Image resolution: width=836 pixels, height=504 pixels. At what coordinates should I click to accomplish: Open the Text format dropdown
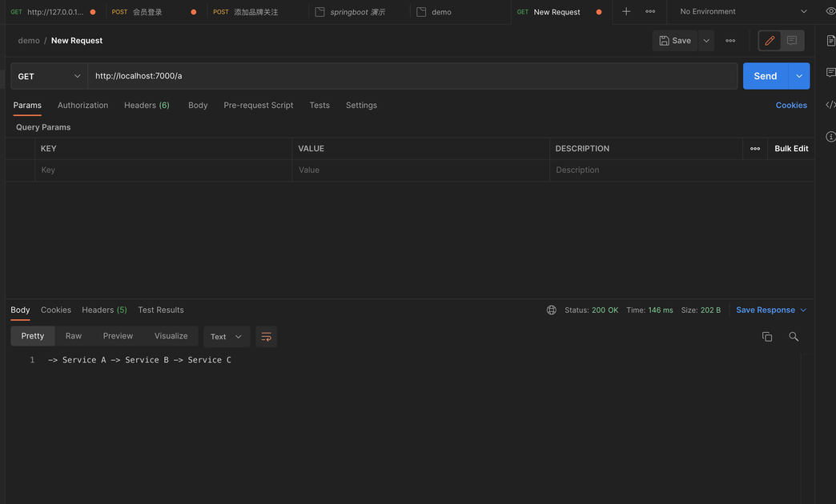(x=227, y=337)
